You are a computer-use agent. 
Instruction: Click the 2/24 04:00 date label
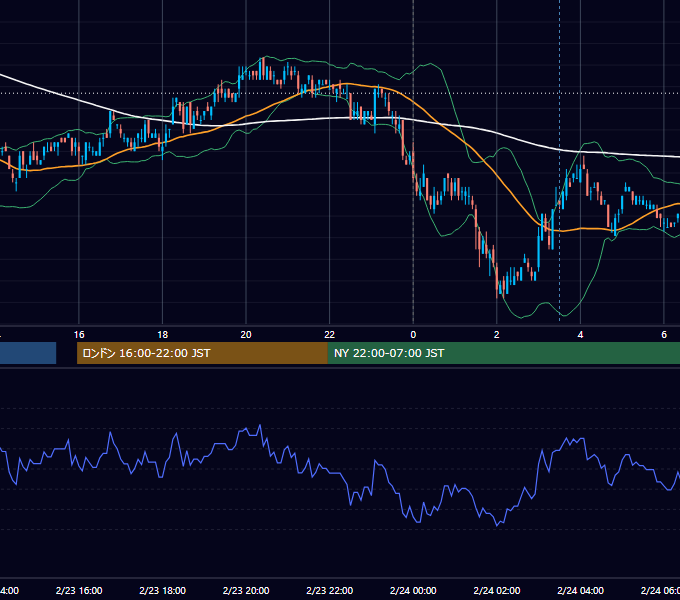click(x=580, y=590)
